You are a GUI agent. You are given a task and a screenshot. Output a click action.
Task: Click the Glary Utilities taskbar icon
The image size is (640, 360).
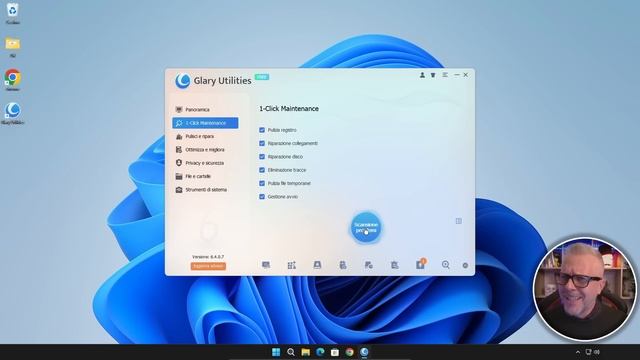[364, 352]
